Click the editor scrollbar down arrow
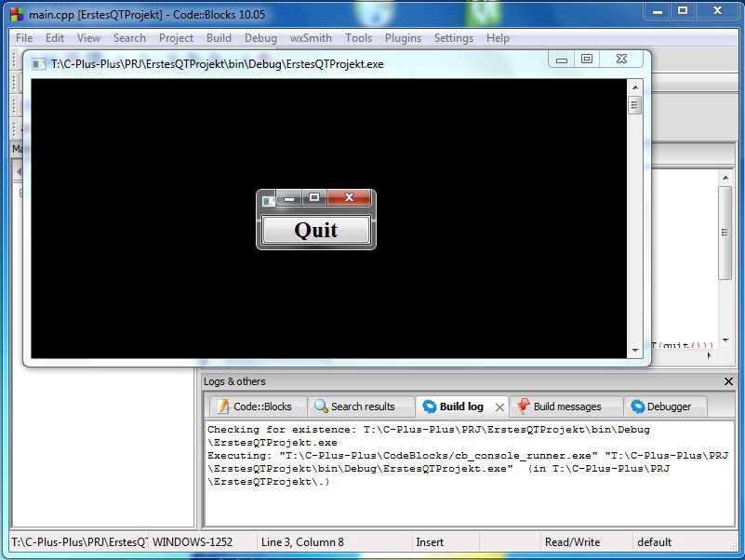The image size is (745, 560). 725,340
